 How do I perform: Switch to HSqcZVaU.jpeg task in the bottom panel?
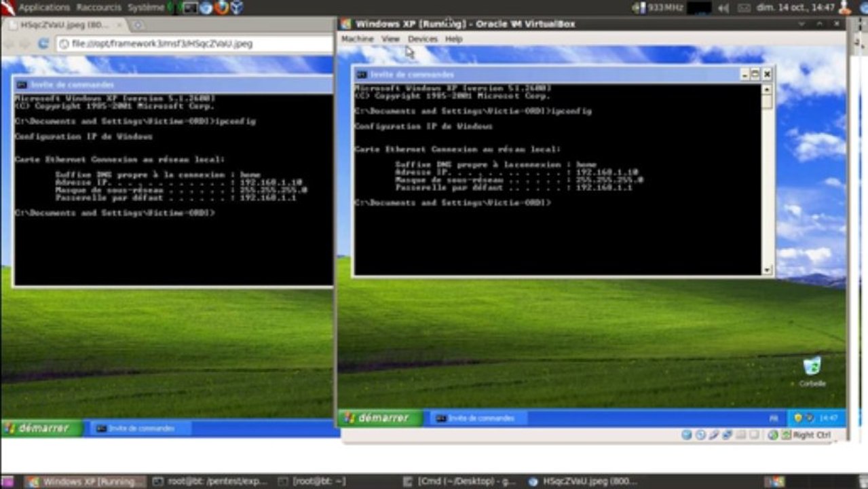tap(584, 482)
